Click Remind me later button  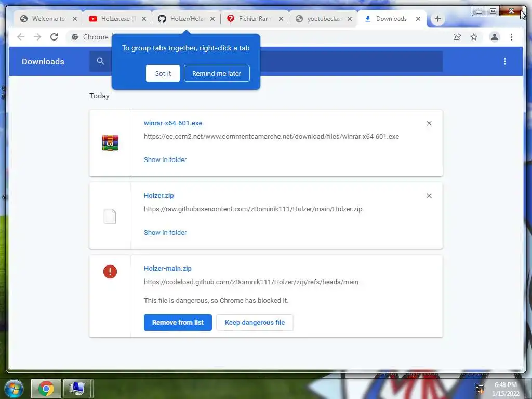(x=217, y=73)
